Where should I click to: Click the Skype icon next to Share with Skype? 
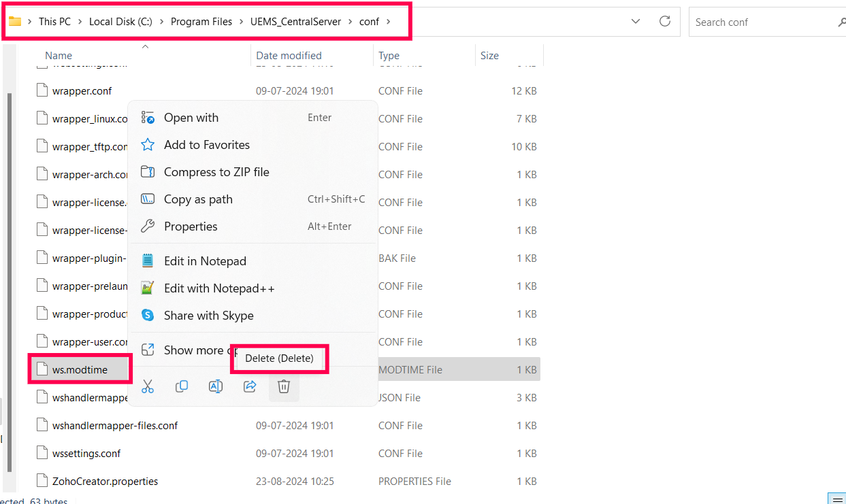pyautogui.click(x=148, y=315)
